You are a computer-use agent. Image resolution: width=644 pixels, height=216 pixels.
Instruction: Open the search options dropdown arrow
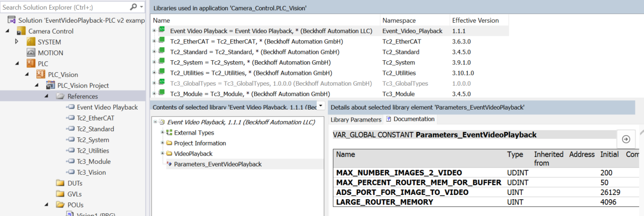(x=141, y=7)
